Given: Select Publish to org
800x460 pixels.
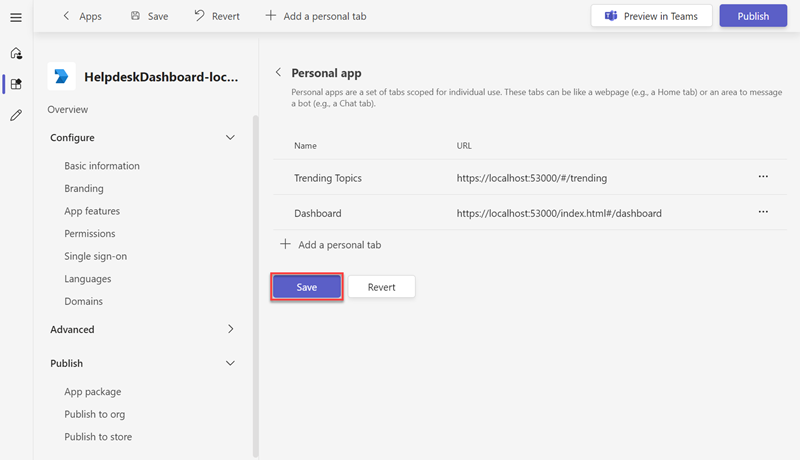Looking at the screenshot, I should pyautogui.click(x=94, y=414).
